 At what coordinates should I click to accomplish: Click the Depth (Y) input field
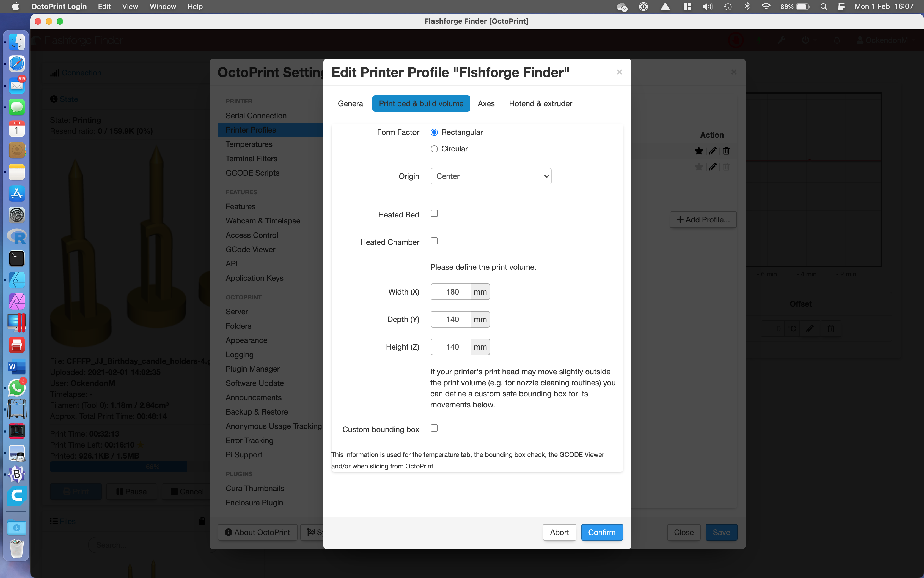click(451, 319)
